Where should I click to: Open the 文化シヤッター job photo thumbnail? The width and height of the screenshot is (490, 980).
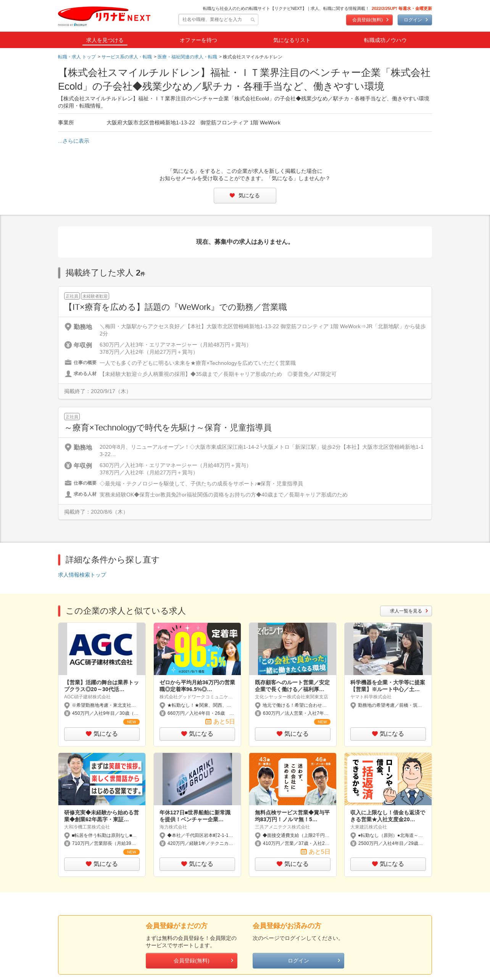pyautogui.click(x=293, y=649)
